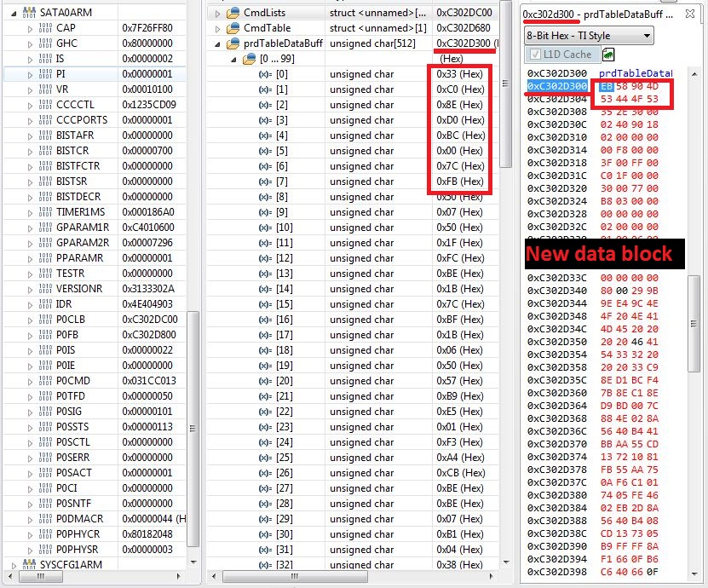The height and width of the screenshot is (588, 708).
Task: Click the registers panel horizontal scrollbar thumb
Action: pyautogui.click(x=41, y=576)
